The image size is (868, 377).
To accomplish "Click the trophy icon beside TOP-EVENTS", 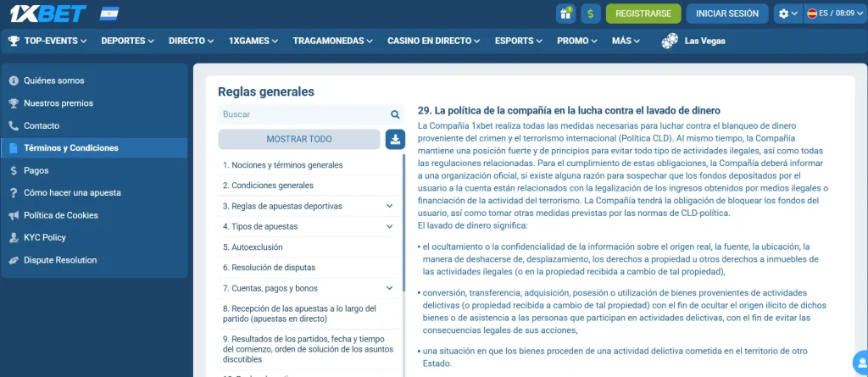I will click(x=14, y=41).
